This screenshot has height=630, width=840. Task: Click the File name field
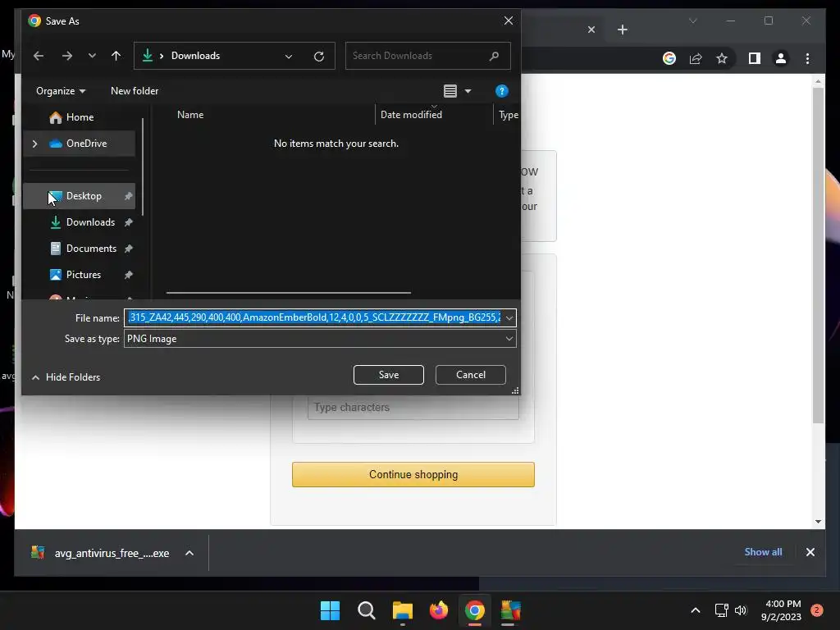[x=313, y=317]
